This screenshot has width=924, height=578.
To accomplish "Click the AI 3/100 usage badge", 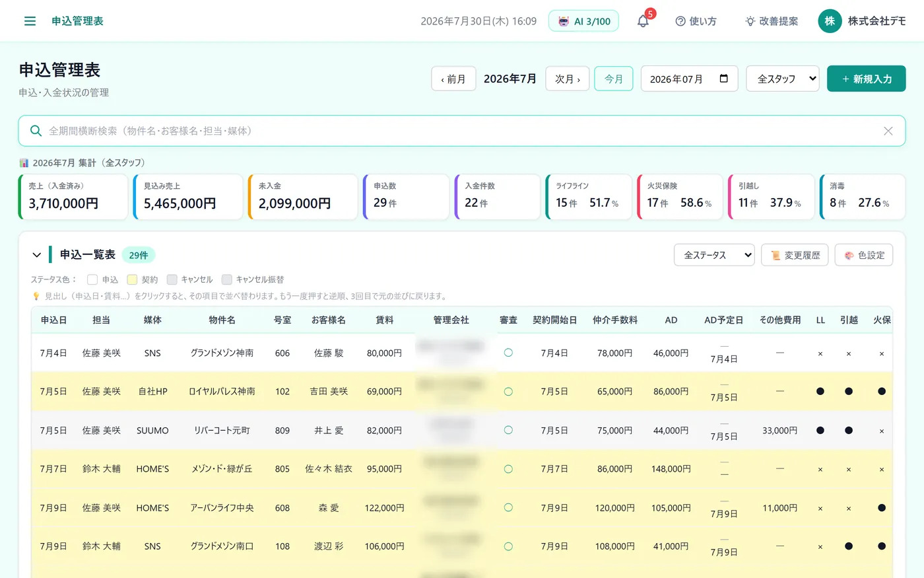I will (583, 21).
